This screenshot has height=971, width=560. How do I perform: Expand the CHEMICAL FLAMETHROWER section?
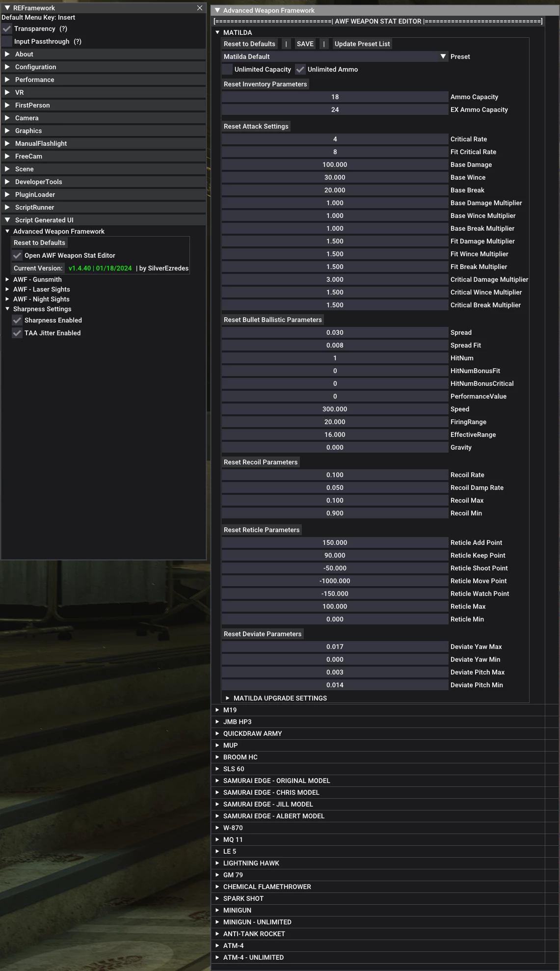point(217,887)
